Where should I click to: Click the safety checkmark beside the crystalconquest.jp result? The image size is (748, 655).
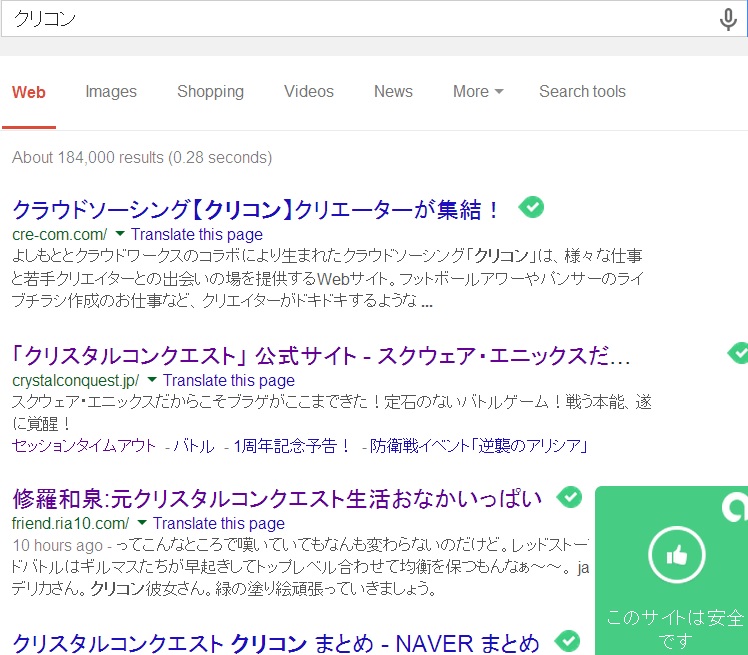(x=738, y=353)
